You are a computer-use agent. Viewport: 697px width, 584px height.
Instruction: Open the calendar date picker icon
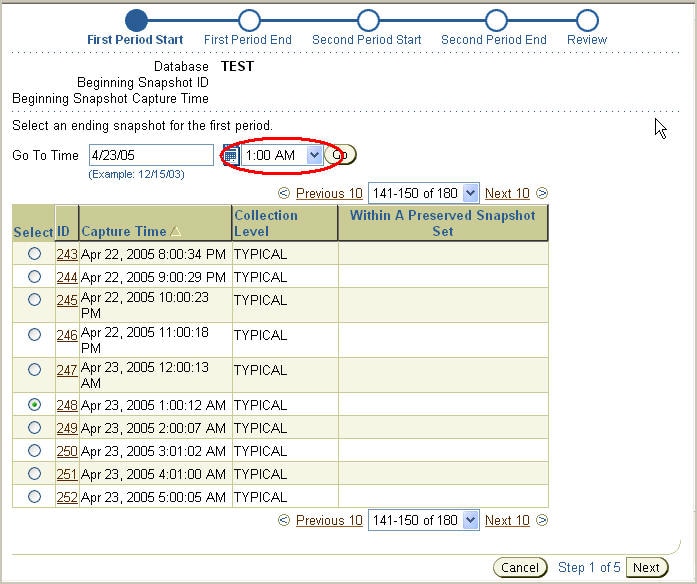(230, 156)
